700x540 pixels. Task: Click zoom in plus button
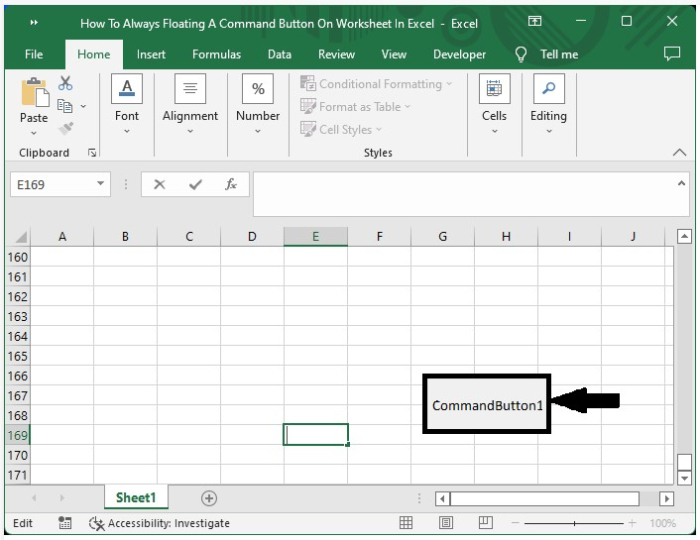[632, 523]
